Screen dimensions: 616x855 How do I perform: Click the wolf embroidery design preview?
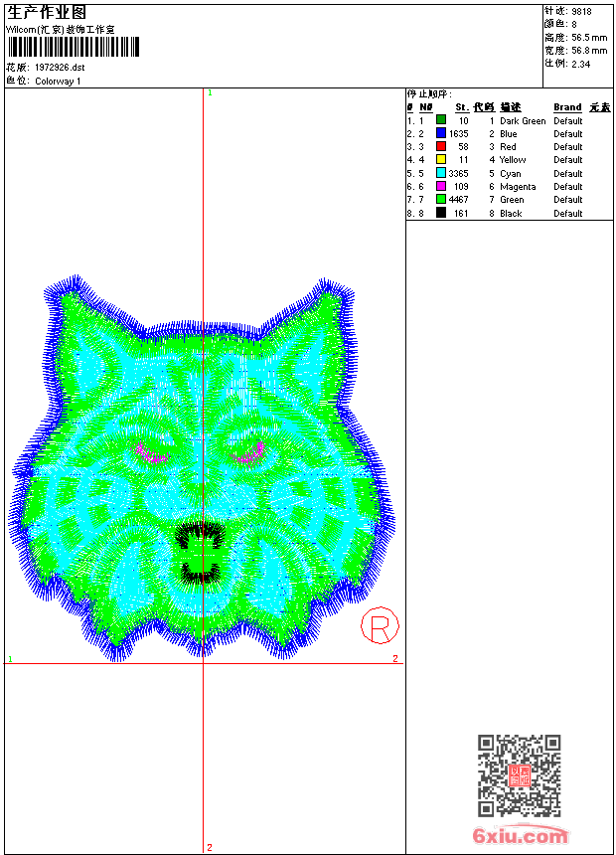click(202, 468)
